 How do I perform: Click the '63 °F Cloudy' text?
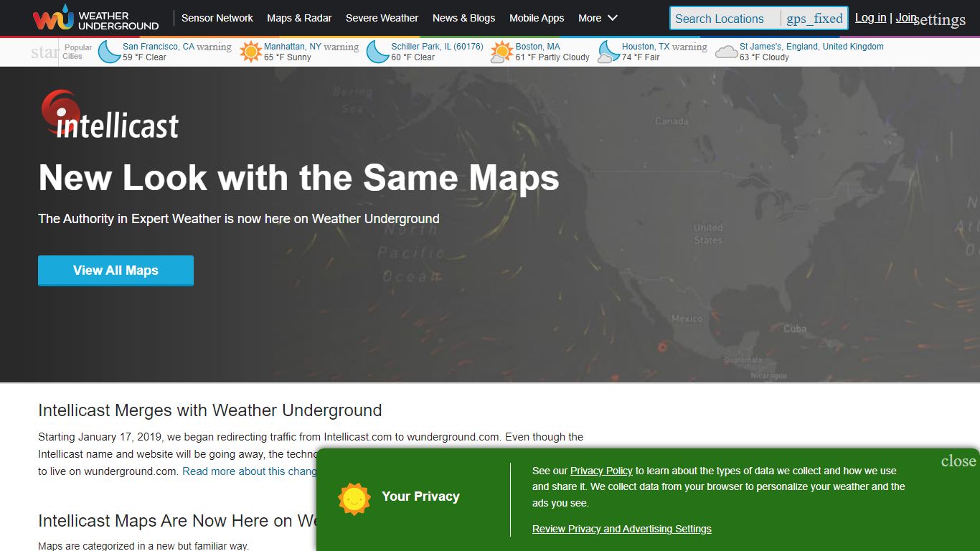pos(764,57)
